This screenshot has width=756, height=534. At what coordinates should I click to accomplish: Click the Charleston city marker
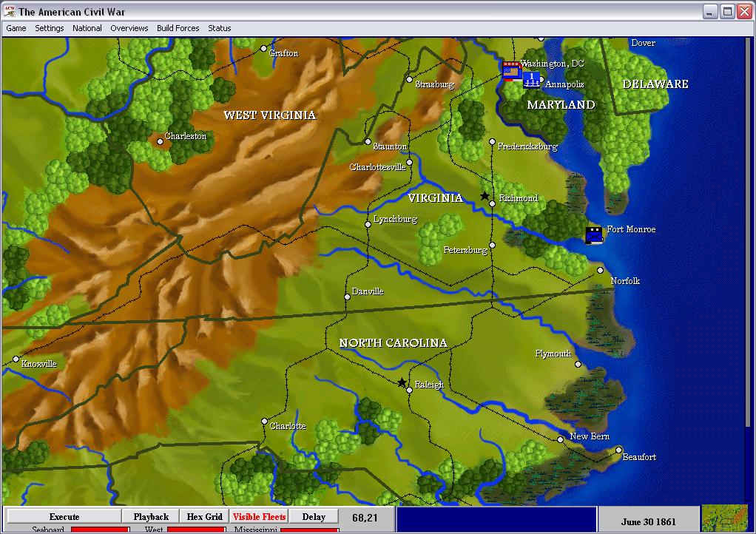[160, 142]
